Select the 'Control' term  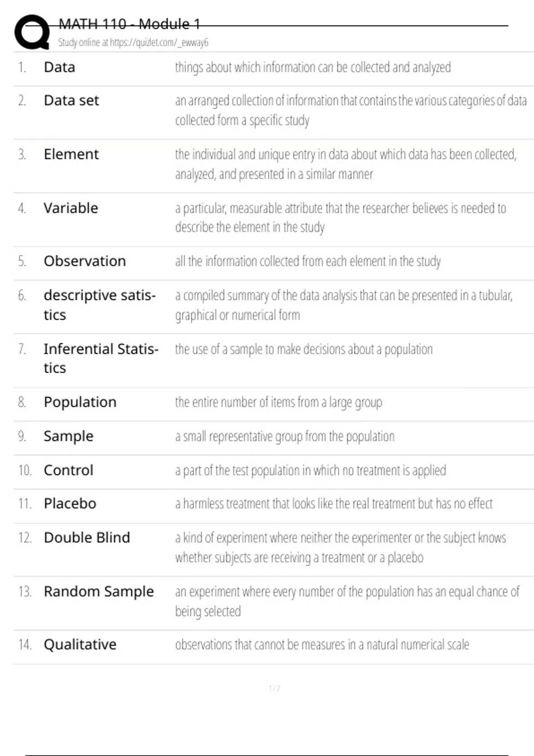(69, 470)
